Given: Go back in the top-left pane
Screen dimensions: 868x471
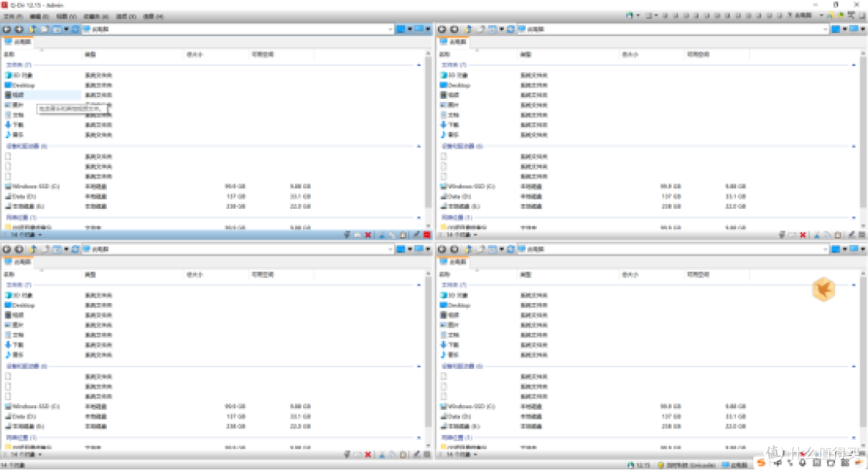Looking at the screenshot, I should (6, 29).
